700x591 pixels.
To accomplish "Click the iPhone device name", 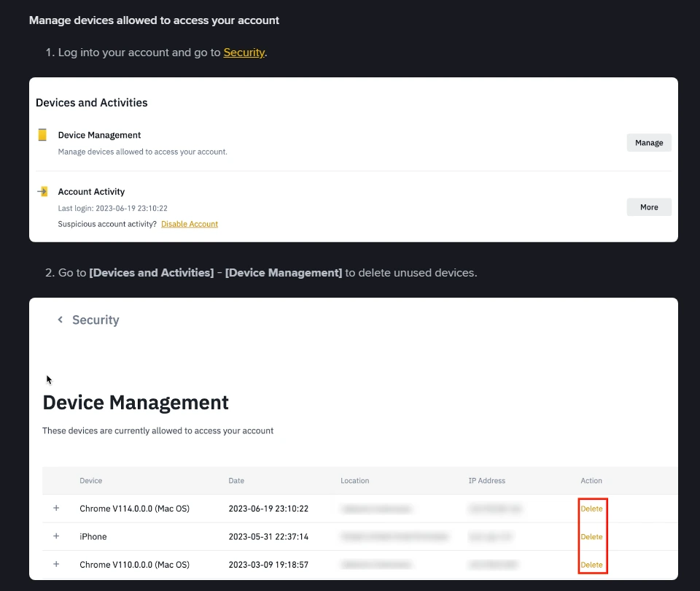I will pyautogui.click(x=93, y=536).
